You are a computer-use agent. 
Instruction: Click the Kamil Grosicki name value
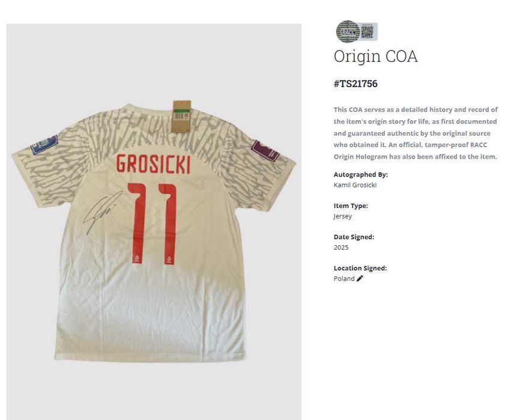tap(355, 185)
